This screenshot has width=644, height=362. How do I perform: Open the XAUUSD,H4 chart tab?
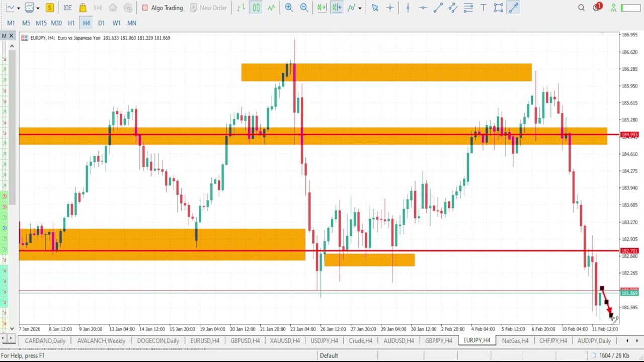285,341
